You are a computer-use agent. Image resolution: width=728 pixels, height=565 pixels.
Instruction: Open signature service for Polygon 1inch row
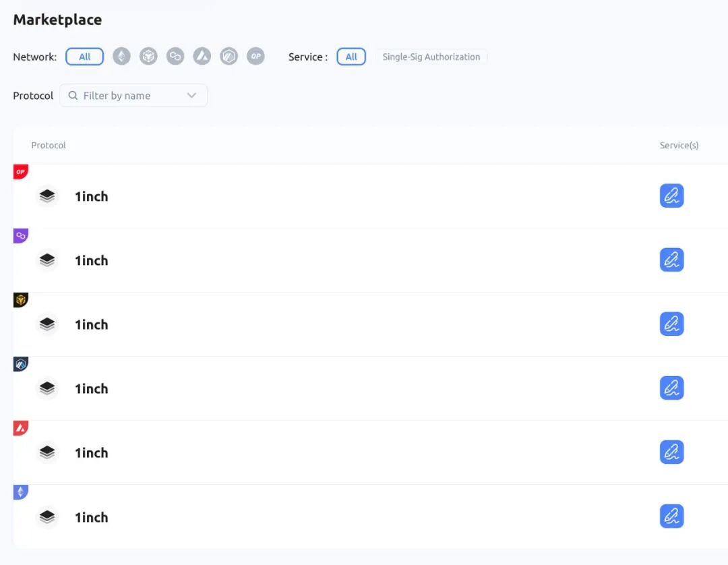[671, 260]
